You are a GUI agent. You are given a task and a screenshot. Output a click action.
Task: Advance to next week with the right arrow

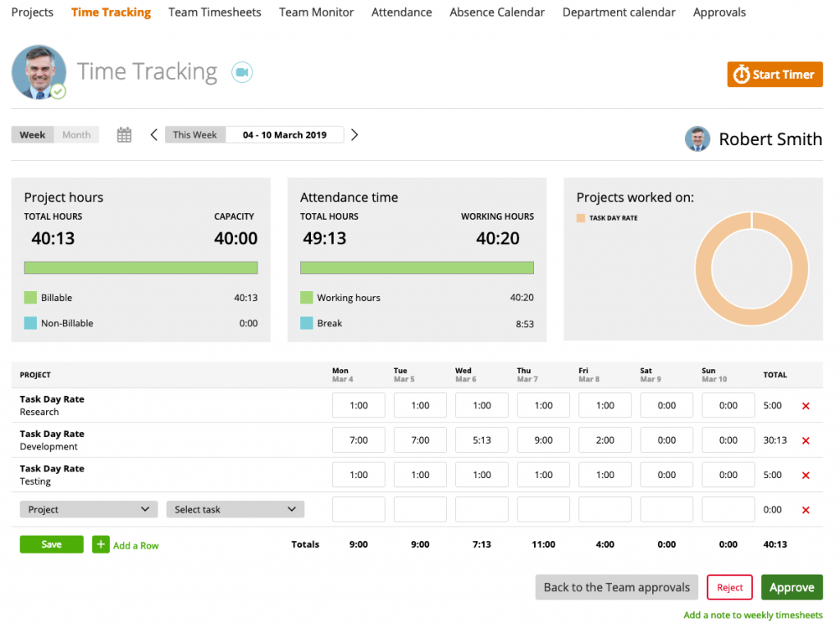click(x=354, y=134)
